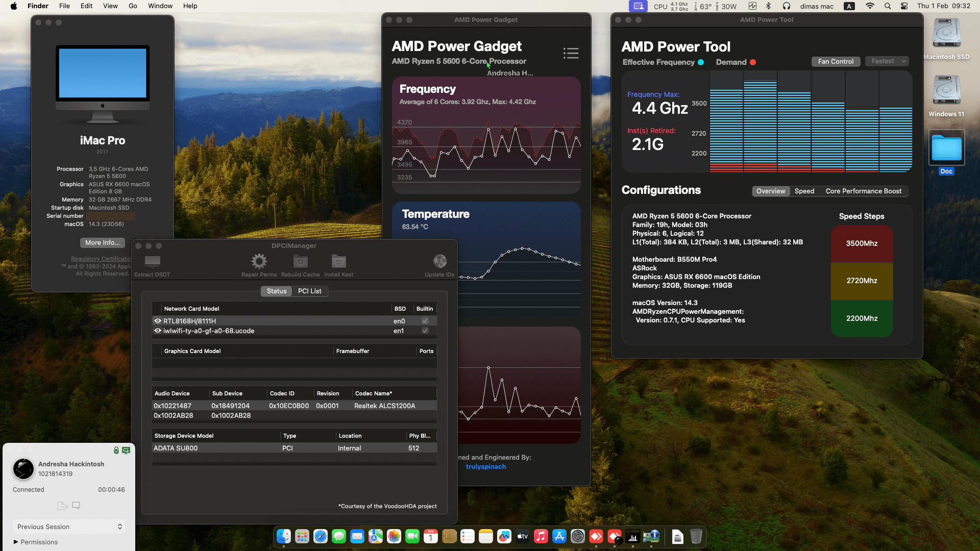Select the Realtek ALCS1200A audio row

[x=294, y=406]
